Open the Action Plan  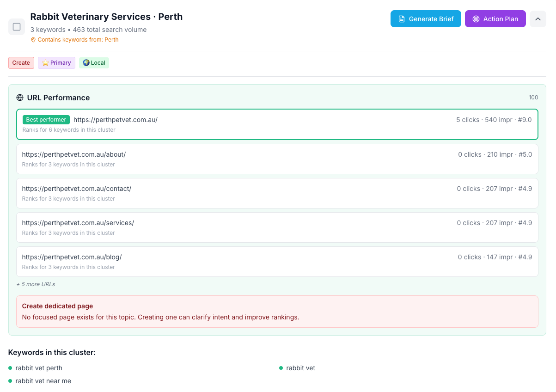(x=495, y=19)
